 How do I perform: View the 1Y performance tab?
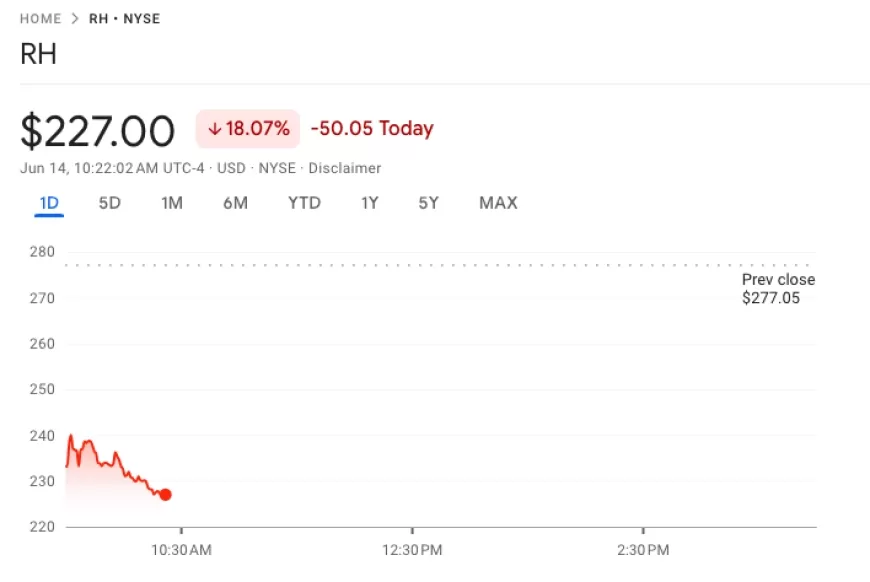click(x=369, y=203)
